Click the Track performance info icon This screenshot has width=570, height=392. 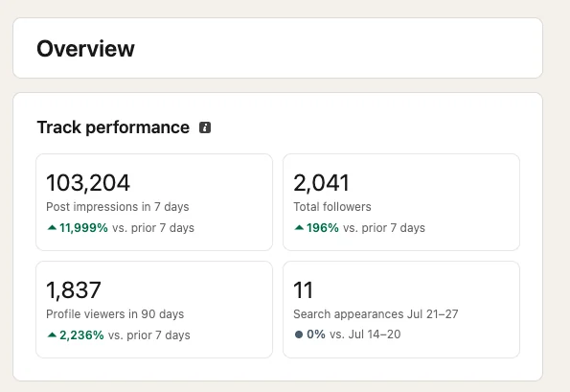(x=205, y=127)
